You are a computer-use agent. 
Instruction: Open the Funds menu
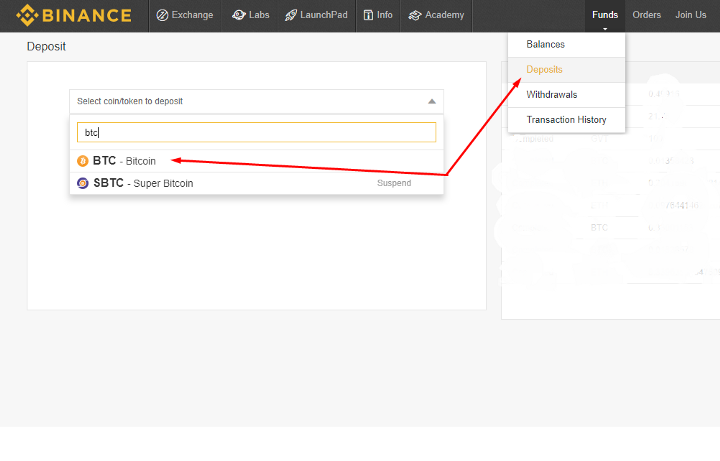(605, 15)
